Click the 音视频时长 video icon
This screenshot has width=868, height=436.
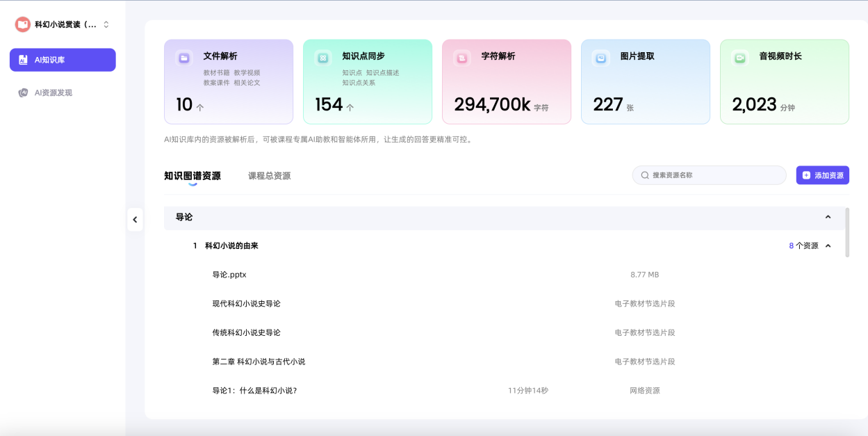click(740, 58)
